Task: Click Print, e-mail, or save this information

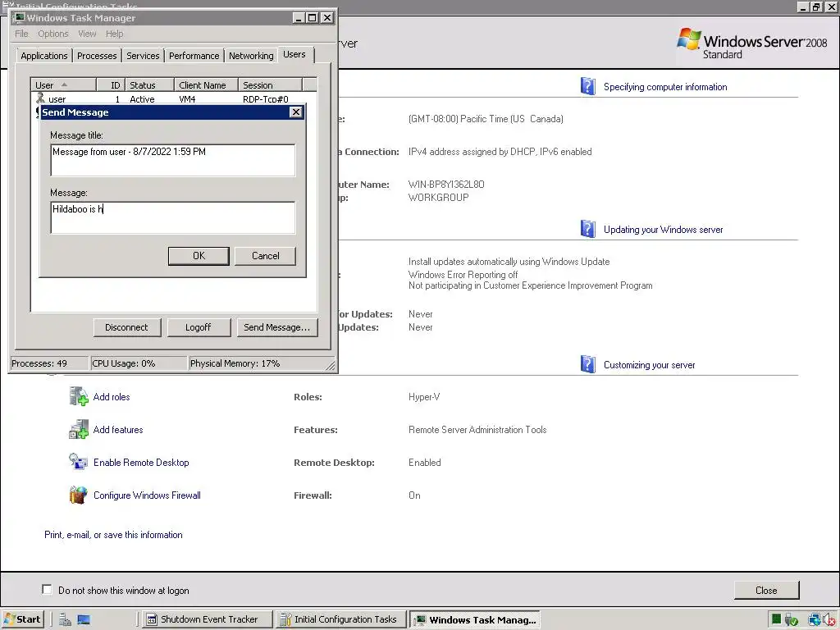Action: pyautogui.click(x=113, y=535)
